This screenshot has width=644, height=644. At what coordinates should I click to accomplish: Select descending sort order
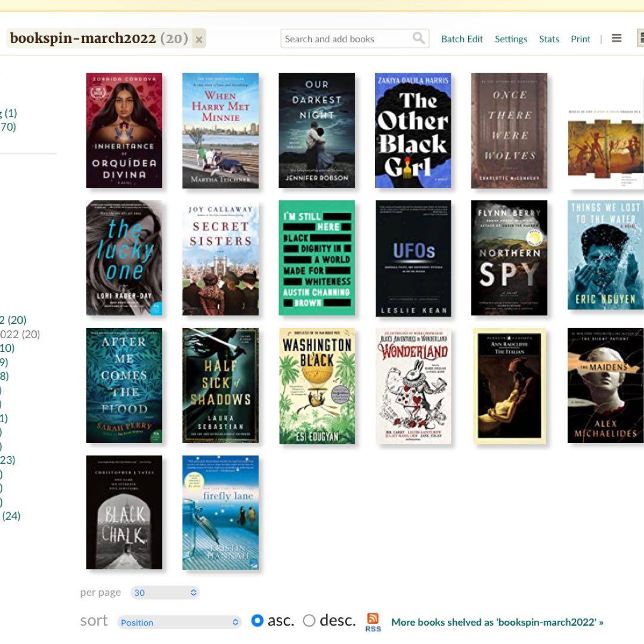tap(309, 621)
